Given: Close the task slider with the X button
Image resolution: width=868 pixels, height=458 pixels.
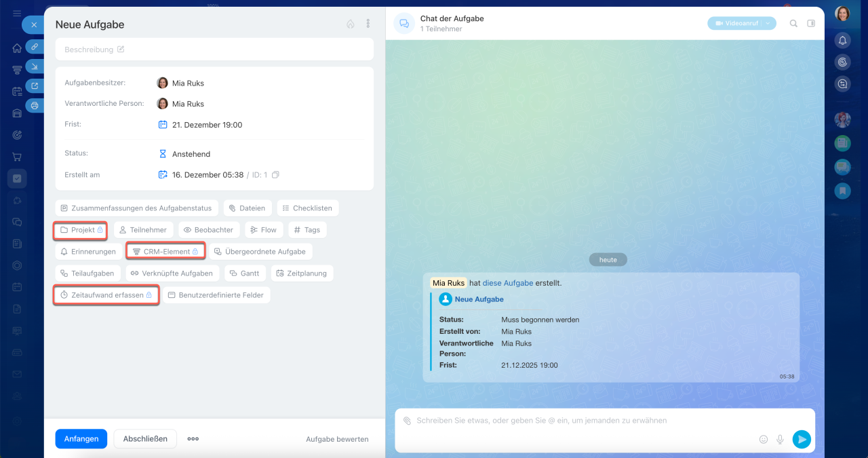Looking at the screenshot, I should 34,24.
